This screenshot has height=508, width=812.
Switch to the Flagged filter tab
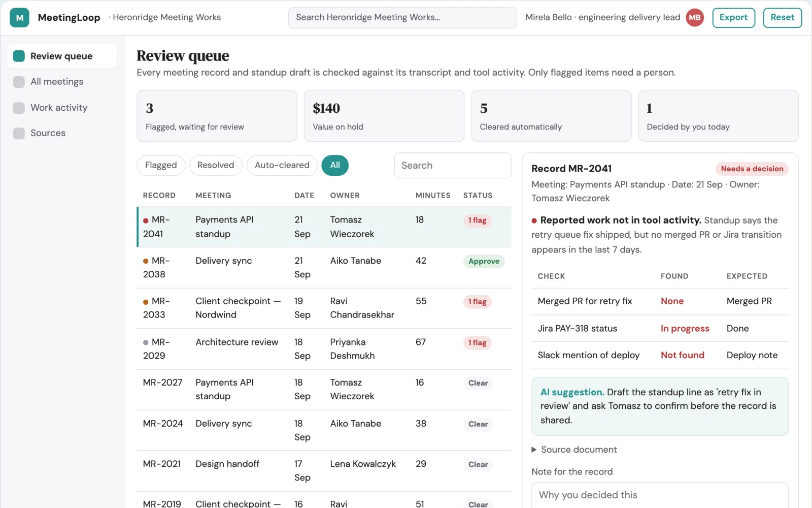[161, 165]
